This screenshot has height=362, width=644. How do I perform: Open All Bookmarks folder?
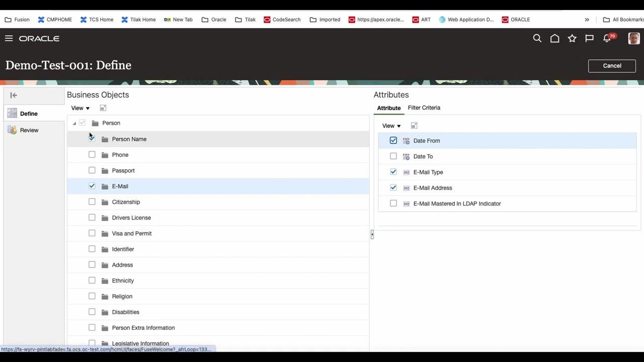pyautogui.click(x=623, y=20)
